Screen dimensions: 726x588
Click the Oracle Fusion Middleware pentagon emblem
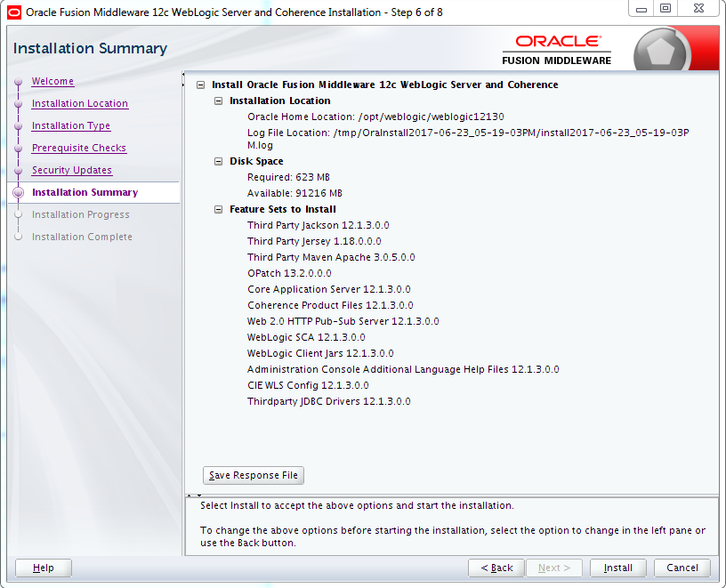click(x=661, y=51)
